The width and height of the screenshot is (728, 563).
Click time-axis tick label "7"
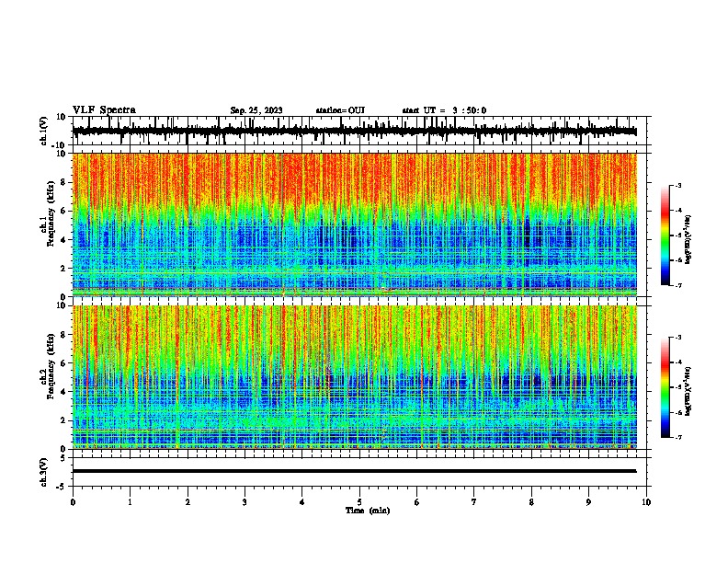click(x=474, y=502)
